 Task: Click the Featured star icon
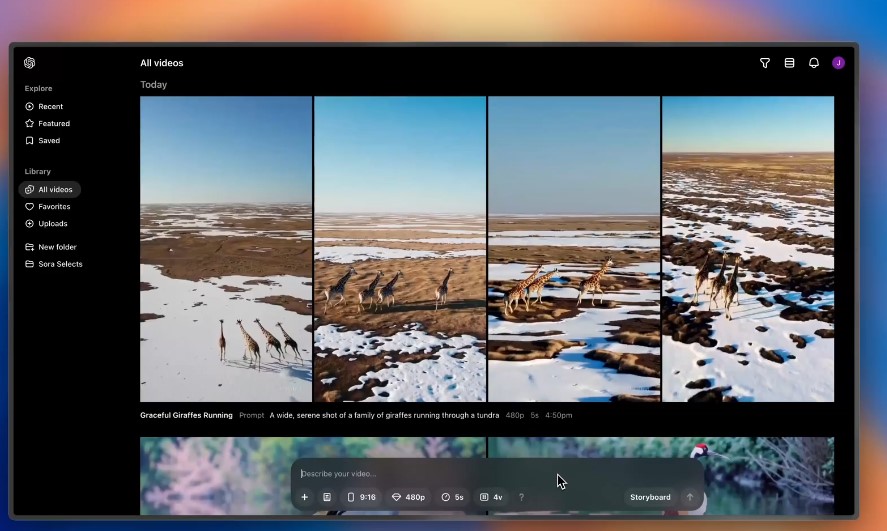29,123
